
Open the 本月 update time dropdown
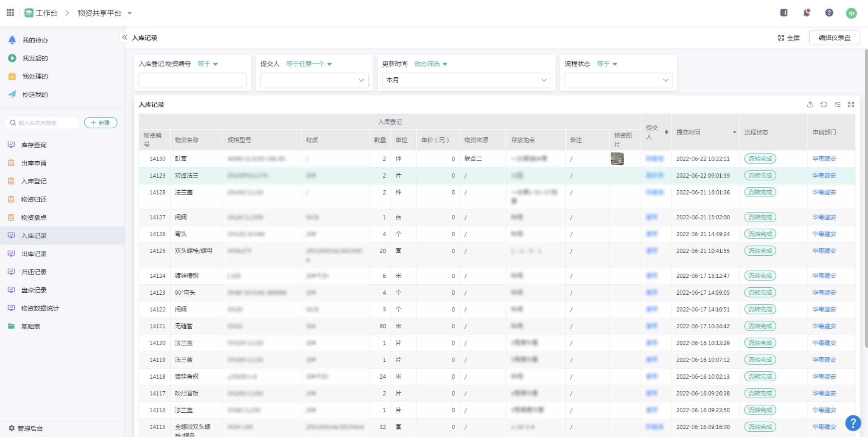click(x=466, y=80)
